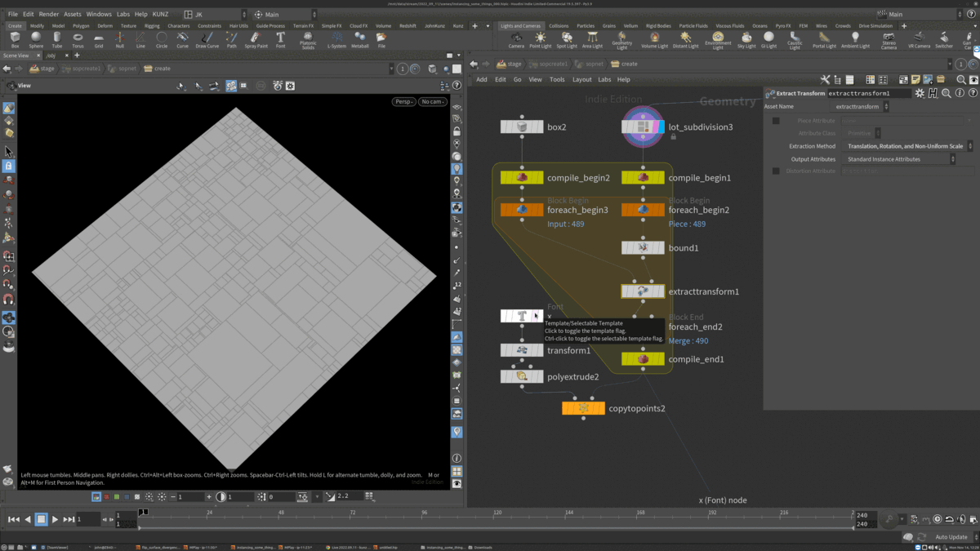Toggle the Distortion Attribute checkbox

[x=776, y=171]
